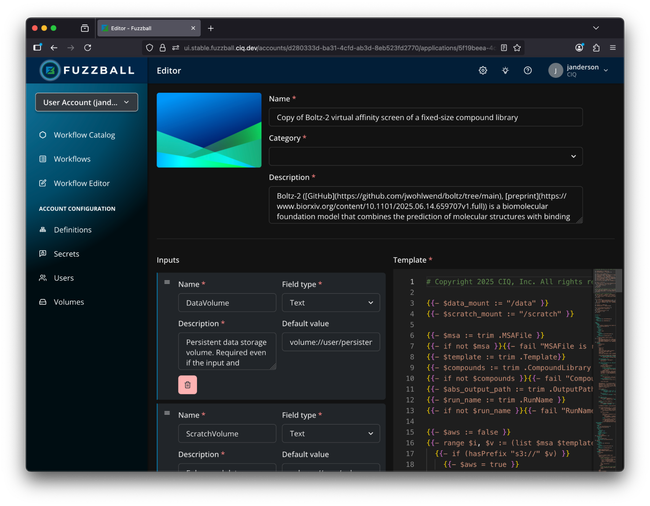650x506 pixels.
Task: Click the browser back arrow
Action: (x=54, y=48)
